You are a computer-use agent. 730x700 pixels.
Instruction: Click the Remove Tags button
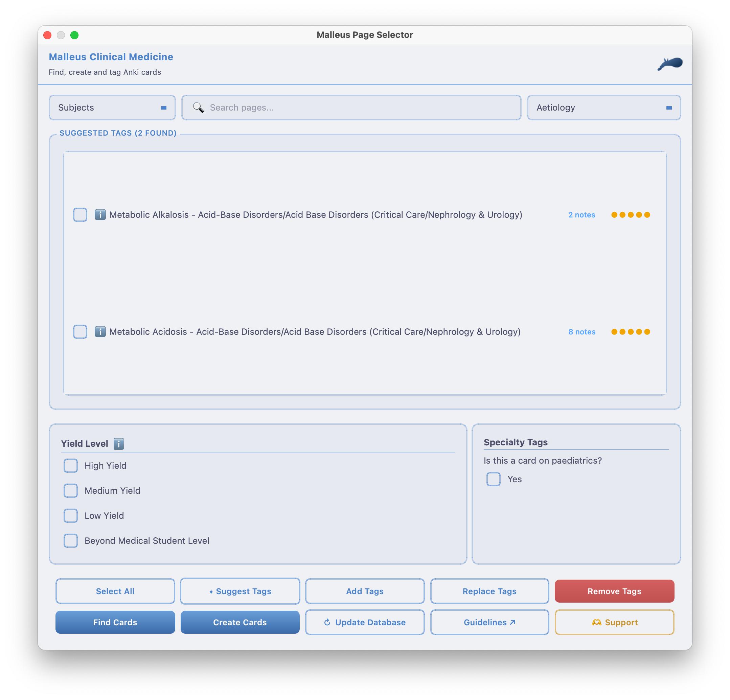click(x=614, y=591)
